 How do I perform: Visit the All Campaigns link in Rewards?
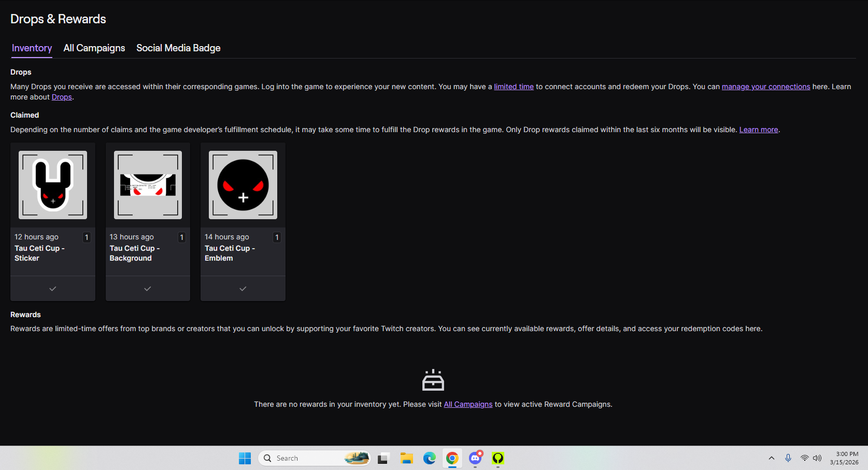[x=468, y=404]
